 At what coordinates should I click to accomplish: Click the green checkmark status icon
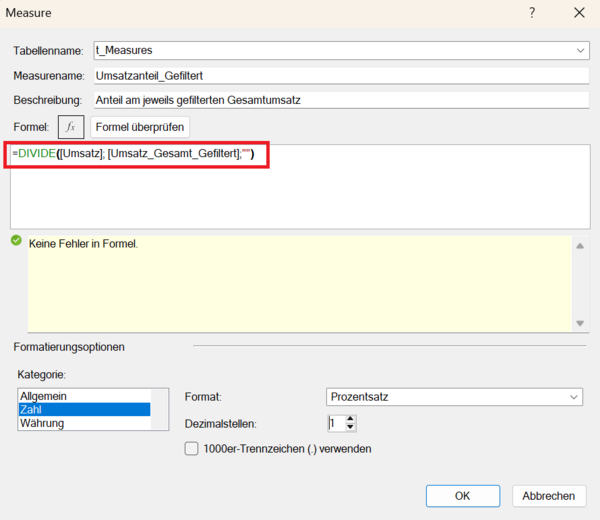click(x=15, y=241)
